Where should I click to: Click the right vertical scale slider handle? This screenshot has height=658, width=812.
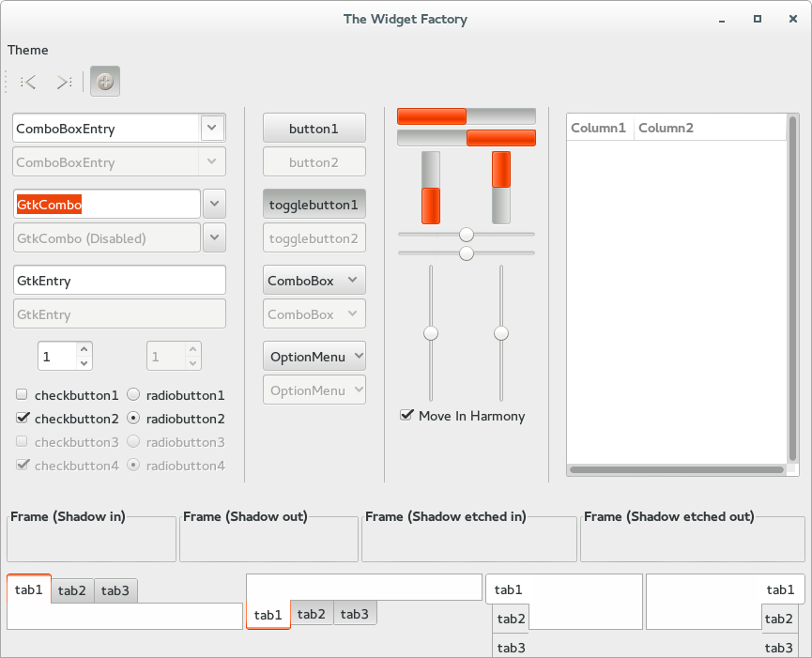tap(500, 333)
